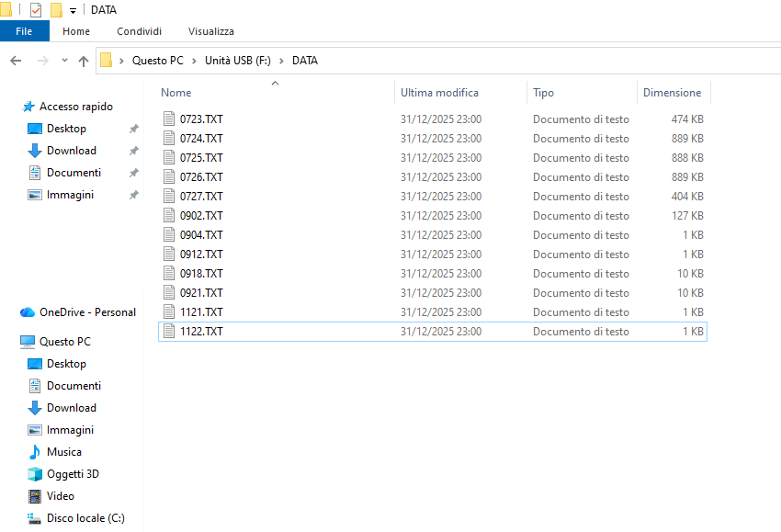Viewport: 781px width, 532px height.
Task: Expand chevron after Unità USB (F:) breadcrumb
Action: pos(281,61)
